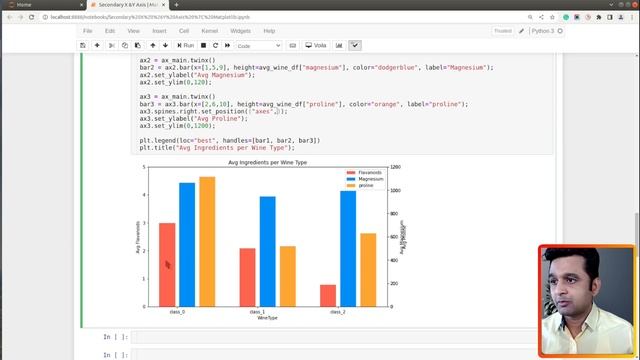Open the Help menu
Viewport: 640px width, 360px height.
point(269,31)
